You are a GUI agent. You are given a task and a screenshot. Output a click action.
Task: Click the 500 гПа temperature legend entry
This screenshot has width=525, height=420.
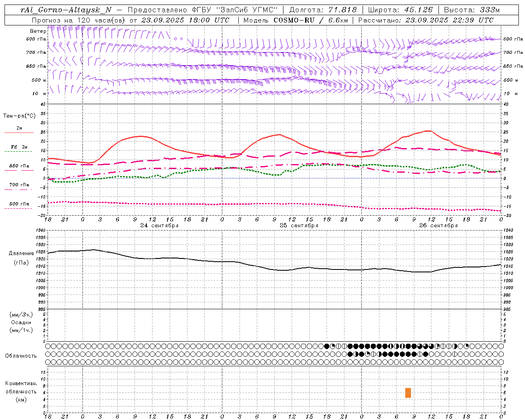pos(19,204)
